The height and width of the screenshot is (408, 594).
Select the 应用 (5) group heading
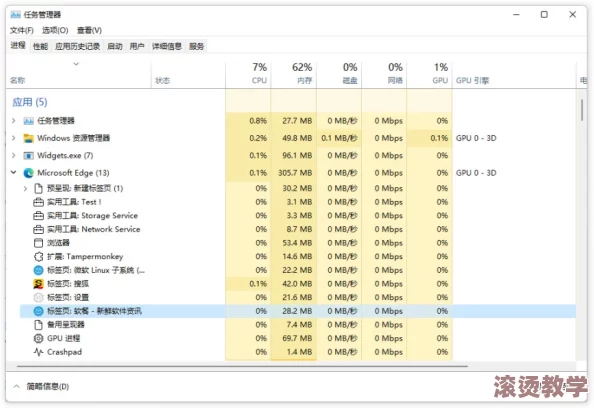(x=30, y=102)
